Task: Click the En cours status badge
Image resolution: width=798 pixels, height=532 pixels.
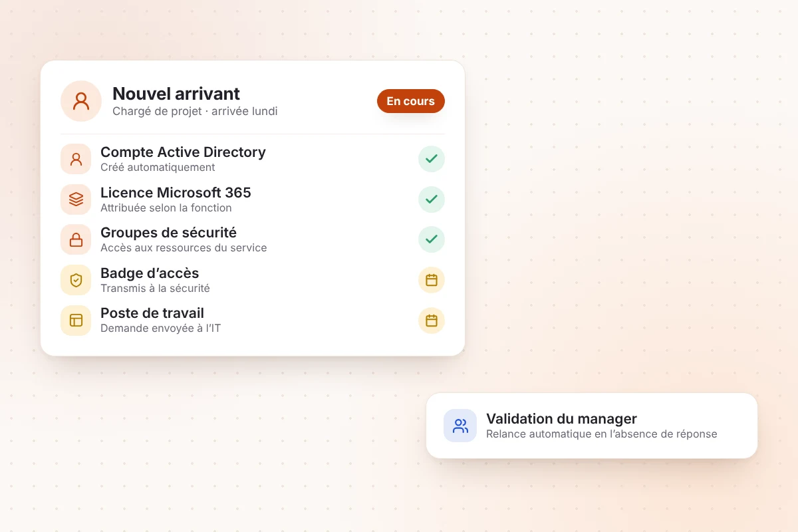Action: [410, 101]
